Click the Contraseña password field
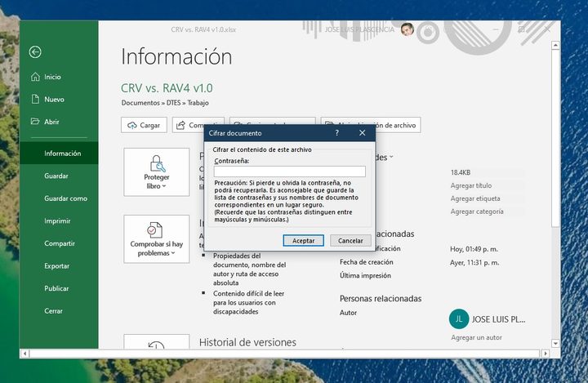This screenshot has width=588, height=383. pos(289,171)
